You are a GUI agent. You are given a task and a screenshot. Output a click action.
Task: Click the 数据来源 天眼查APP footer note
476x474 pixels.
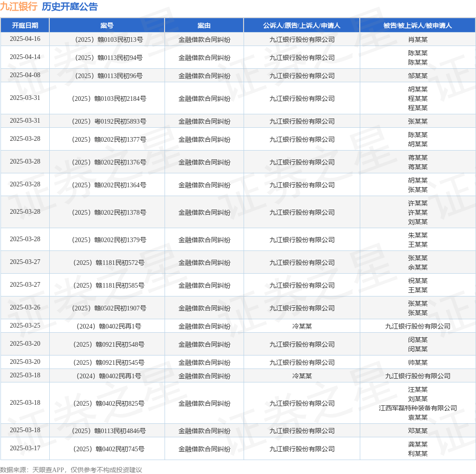click(x=71, y=470)
